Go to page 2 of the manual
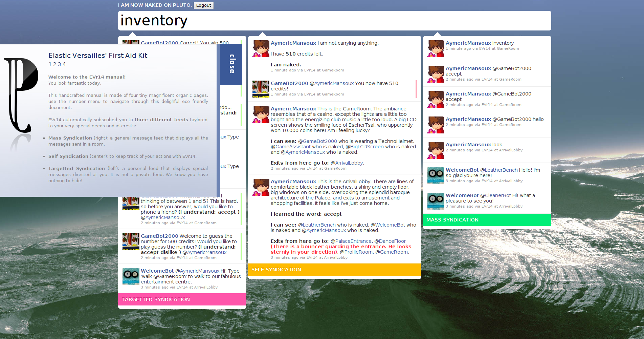The image size is (644, 339). pos(54,64)
